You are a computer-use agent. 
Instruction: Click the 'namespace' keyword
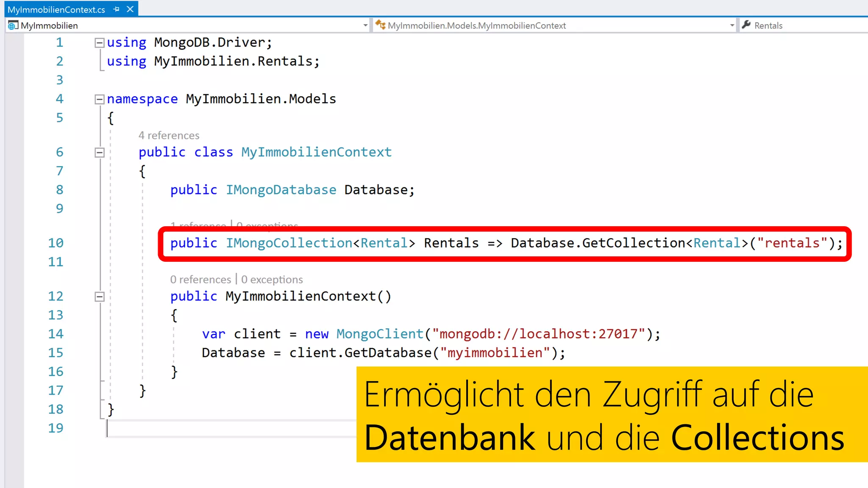(142, 99)
